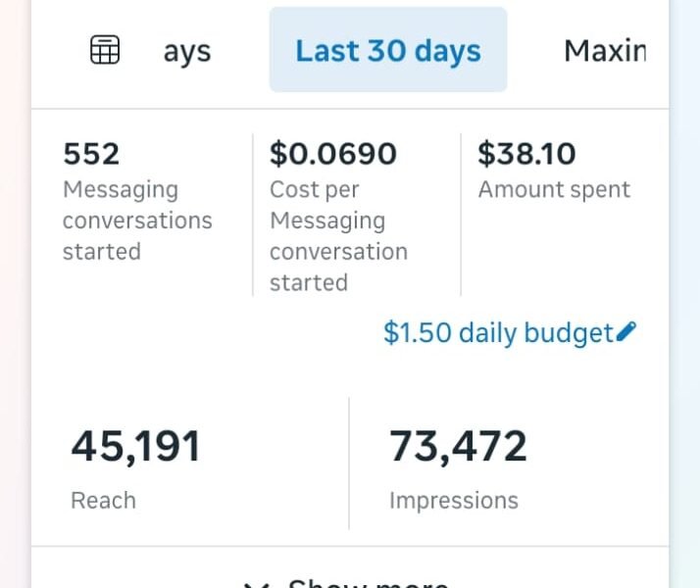Click the pencil icon beside daily budget
Screen dimensions: 700x588
(x=626, y=332)
